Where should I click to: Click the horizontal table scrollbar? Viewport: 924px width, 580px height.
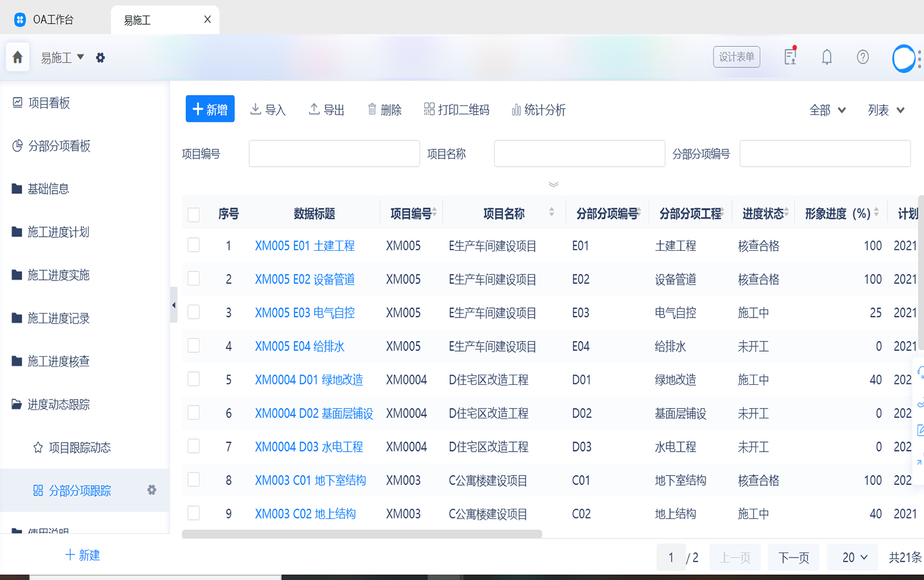click(x=362, y=534)
